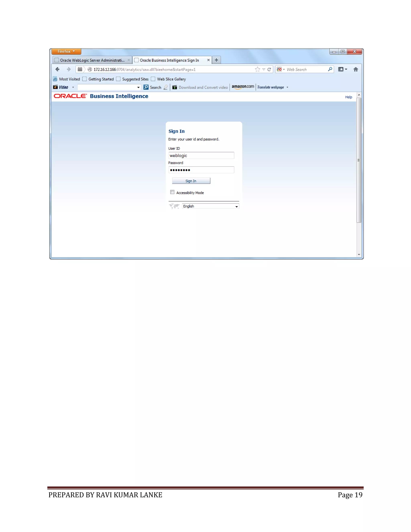
Task: Close the Oracle WebLogic Server tab
Action: (x=129, y=60)
